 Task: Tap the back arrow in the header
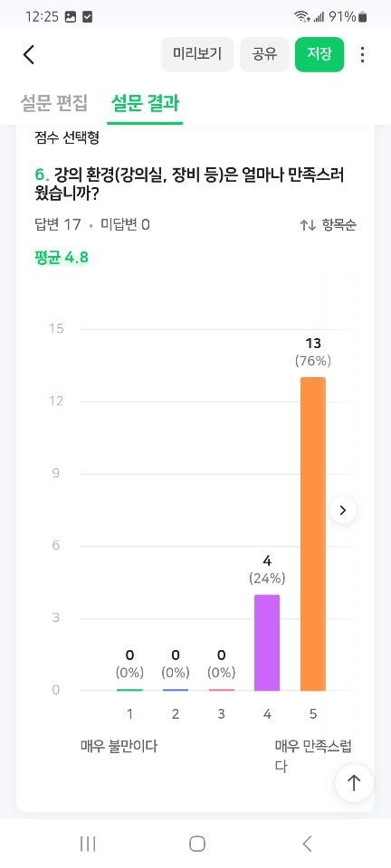tap(29, 54)
